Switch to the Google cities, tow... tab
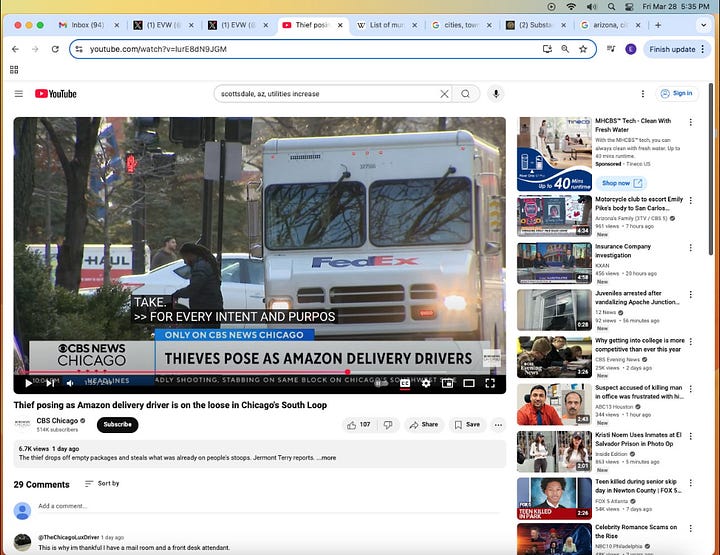The width and height of the screenshot is (720, 555). 461,25
